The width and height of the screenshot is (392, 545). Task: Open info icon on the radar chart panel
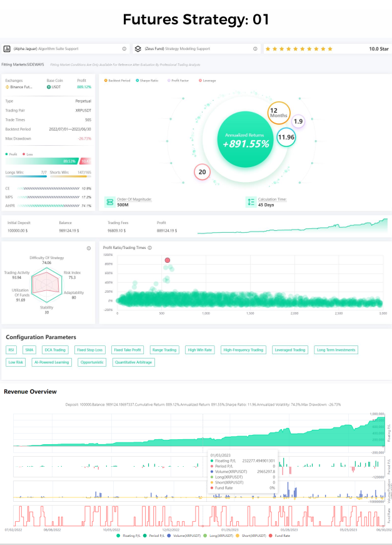pos(89,248)
